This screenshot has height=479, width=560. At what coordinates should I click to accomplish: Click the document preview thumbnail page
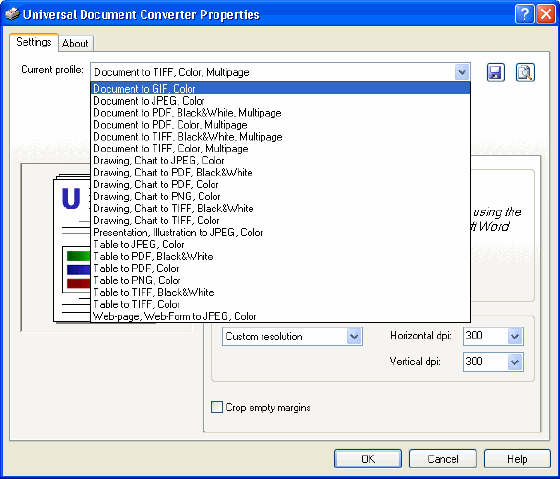coord(71,248)
